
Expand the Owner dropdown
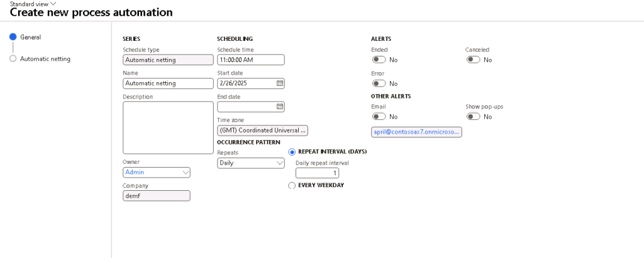pyautogui.click(x=185, y=172)
